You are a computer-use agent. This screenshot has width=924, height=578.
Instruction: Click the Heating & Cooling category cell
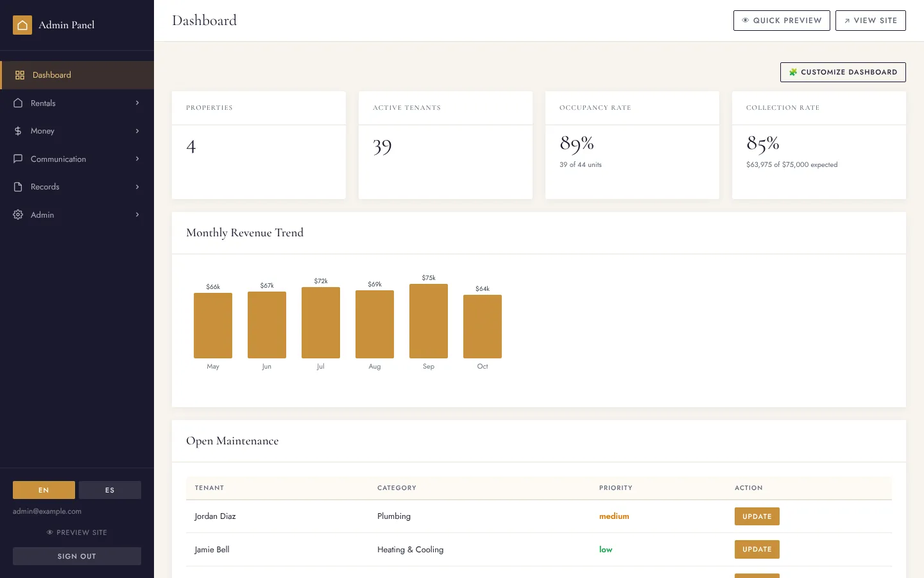pyautogui.click(x=410, y=550)
